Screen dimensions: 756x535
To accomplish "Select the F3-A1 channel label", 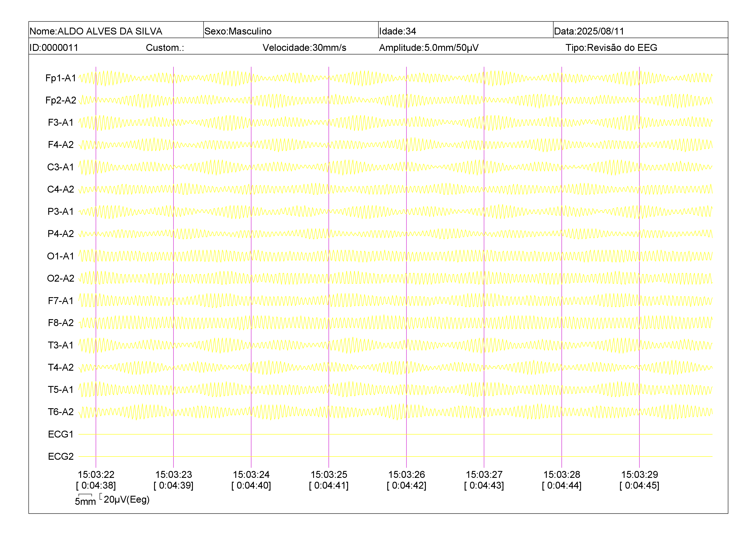I will (x=61, y=122).
